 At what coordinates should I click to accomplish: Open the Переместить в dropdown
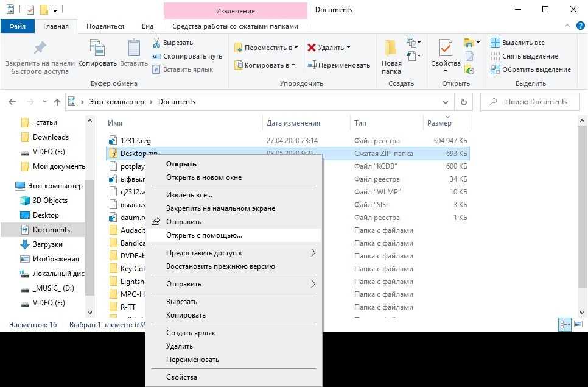pos(266,48)
